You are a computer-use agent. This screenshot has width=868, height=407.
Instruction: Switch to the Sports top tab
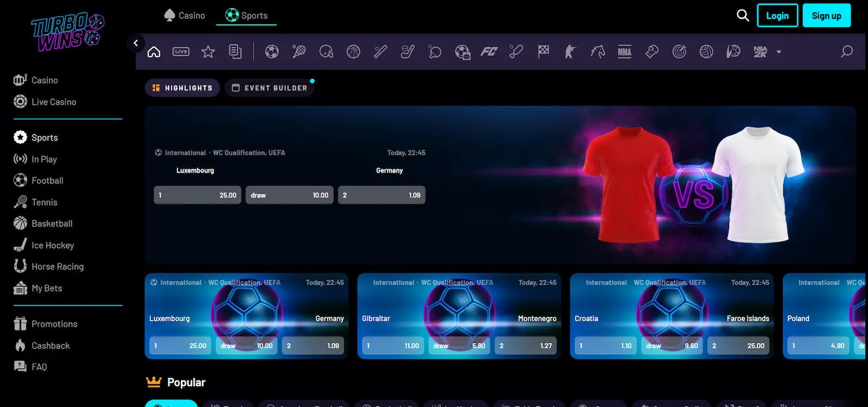pyautogui.click(x=246, y=15)
